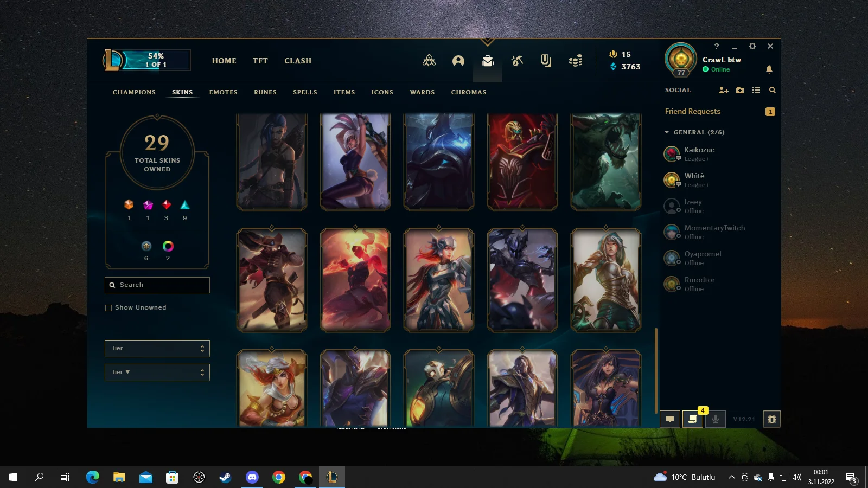
Task: Open the Store coins icon
Action: pos(576,61)
